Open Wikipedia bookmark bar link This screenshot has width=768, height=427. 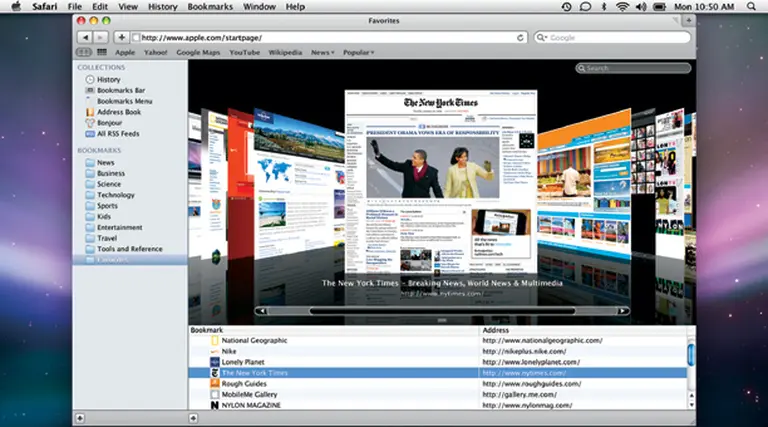coord(285,52)
